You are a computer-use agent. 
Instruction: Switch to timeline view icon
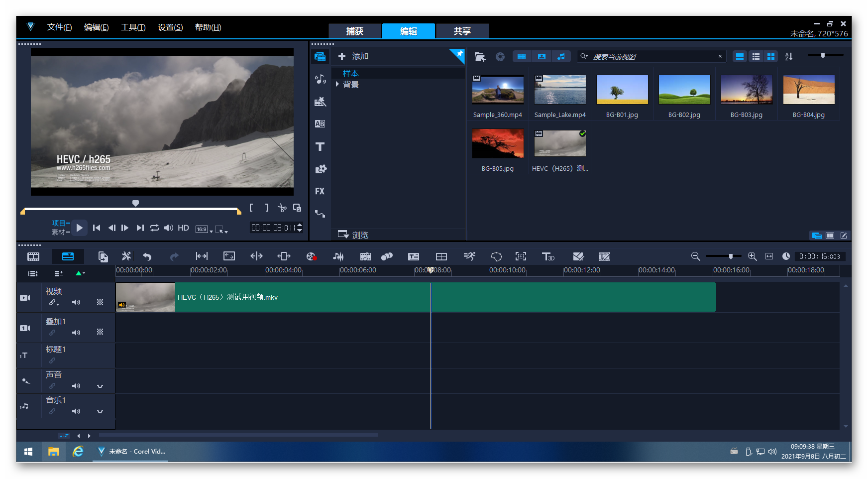(x=68, y=256)
